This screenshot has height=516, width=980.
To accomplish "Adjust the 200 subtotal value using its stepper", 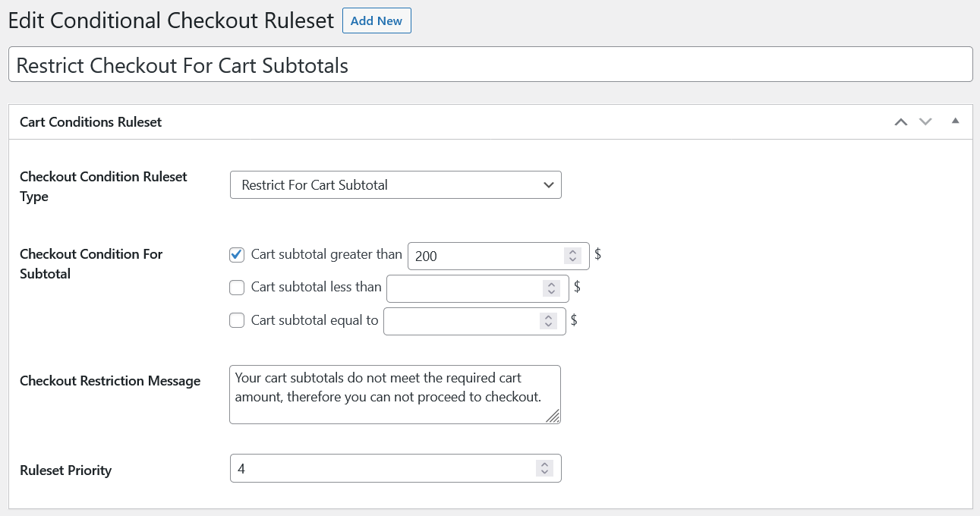I will click(x=573, y=255).
